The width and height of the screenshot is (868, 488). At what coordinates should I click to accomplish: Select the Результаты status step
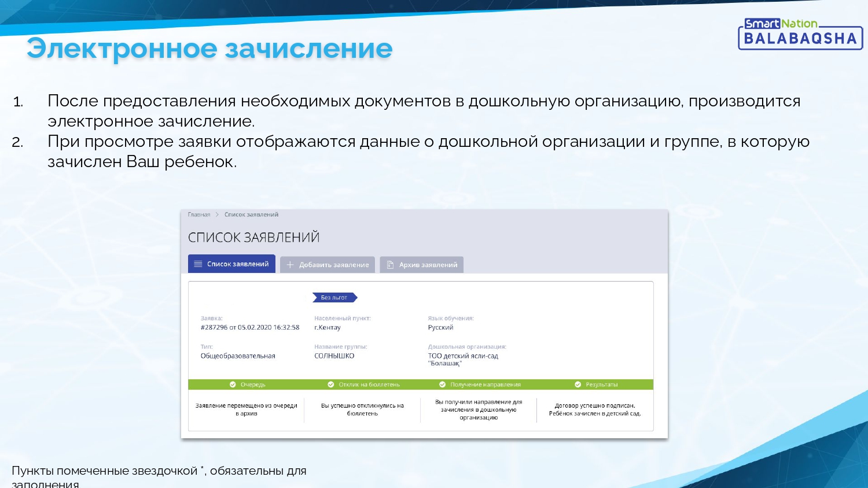[x=595, y=385]
